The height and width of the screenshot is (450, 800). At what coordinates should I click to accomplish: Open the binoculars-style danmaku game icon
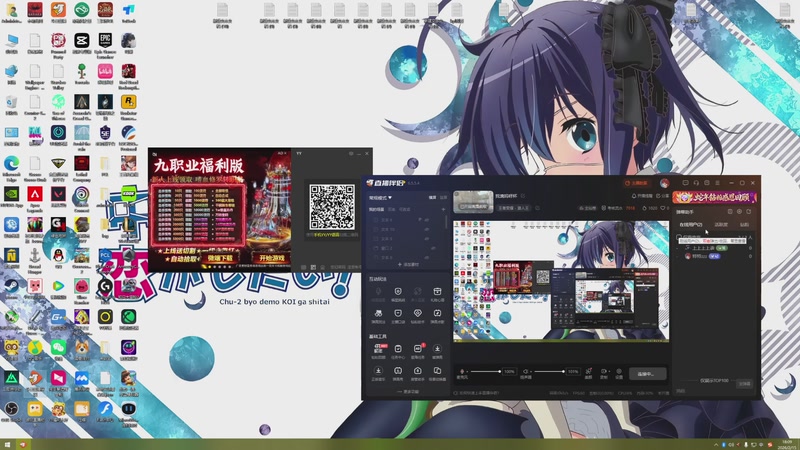pyautogui.click(x=378, y=313)
